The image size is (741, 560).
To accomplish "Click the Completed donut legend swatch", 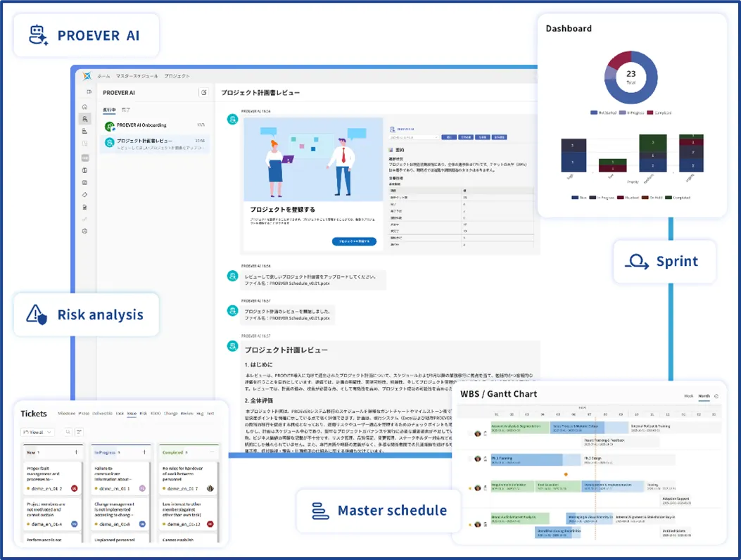I will pyautogui.click(x=650, y=113).
